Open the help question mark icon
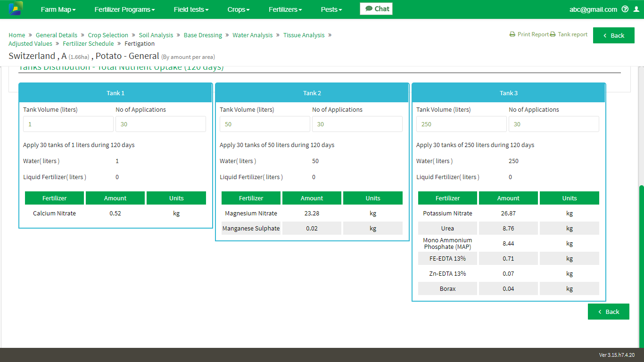 625,9
